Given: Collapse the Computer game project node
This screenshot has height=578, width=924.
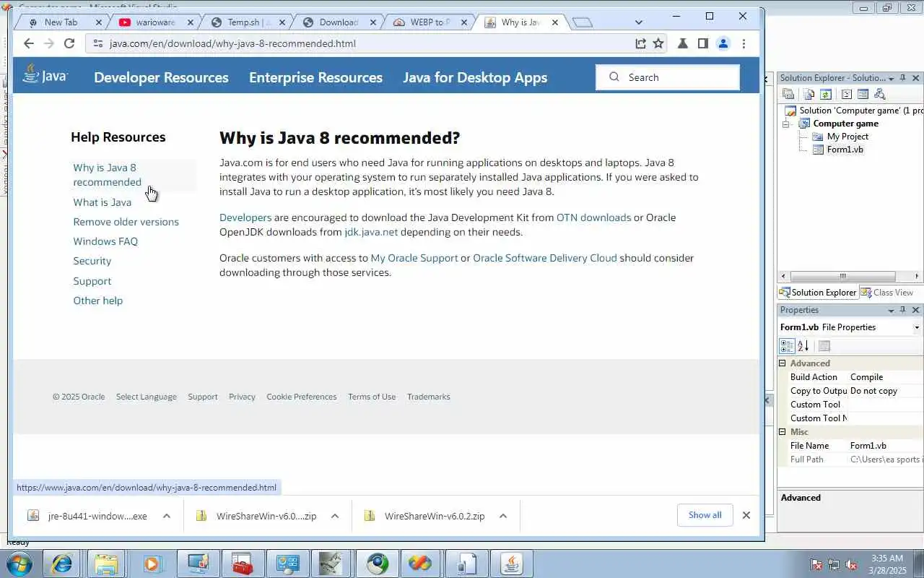Looking at the screenshot, I should (x=787, y=124).
